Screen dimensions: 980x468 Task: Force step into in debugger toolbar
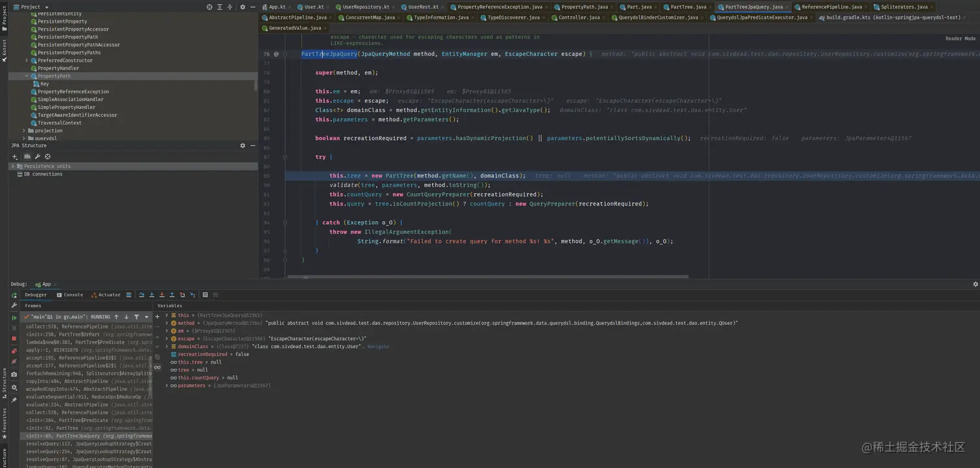[x=161, y=295]
